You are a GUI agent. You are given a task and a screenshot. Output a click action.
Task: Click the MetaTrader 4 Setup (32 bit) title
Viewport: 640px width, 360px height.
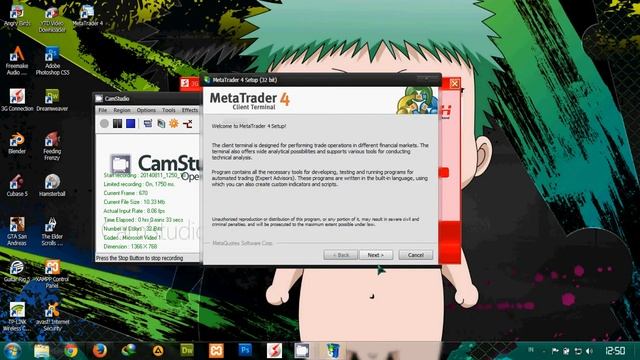tap(245, 80)
